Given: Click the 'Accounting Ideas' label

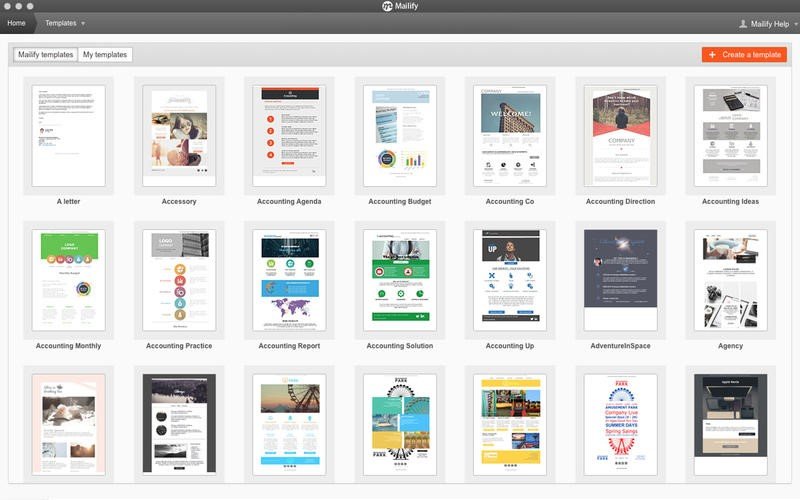Looking at the screenshot, I should [731, 202].
